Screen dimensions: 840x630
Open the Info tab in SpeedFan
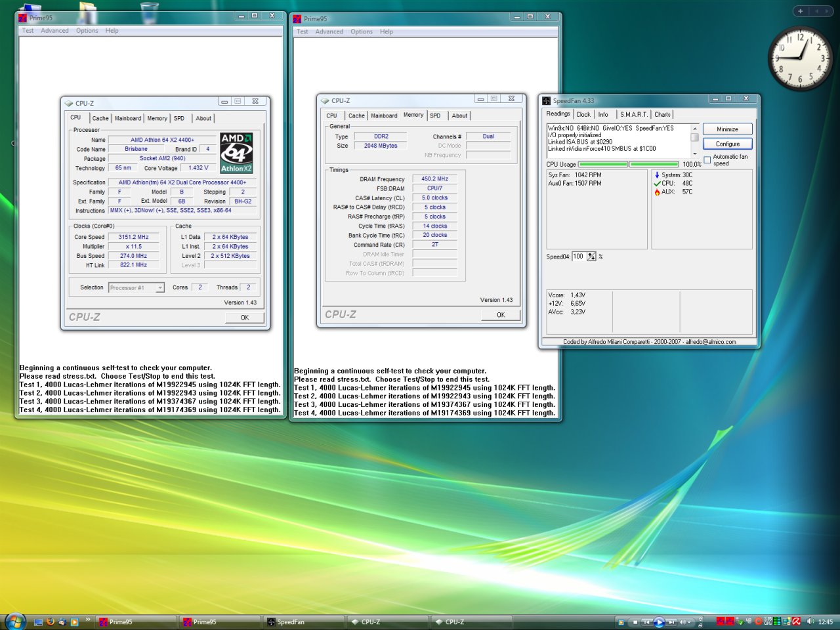pos(603,114)
